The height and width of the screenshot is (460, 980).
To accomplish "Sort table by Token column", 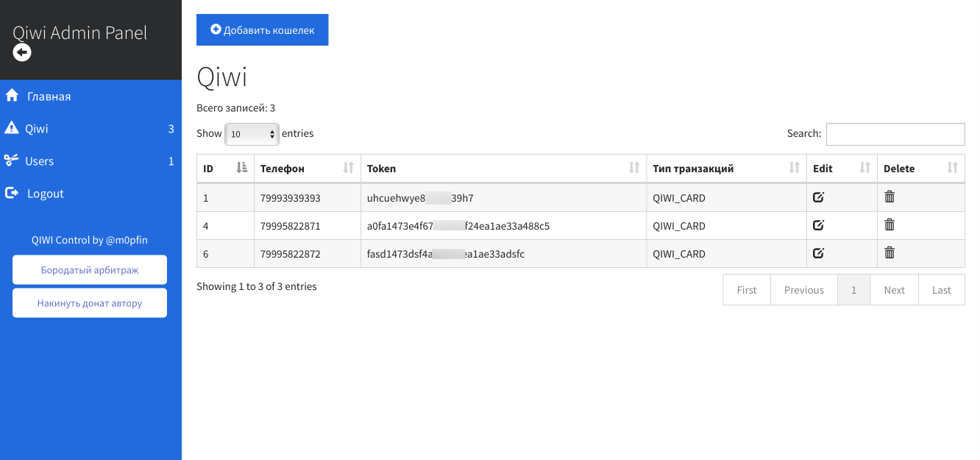I will pos(503,169).
